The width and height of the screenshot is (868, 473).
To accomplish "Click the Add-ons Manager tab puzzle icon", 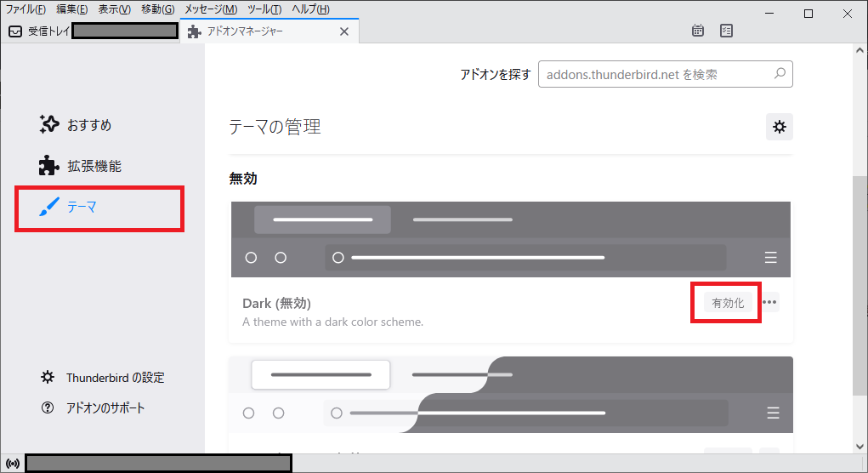I will (195, 31).
